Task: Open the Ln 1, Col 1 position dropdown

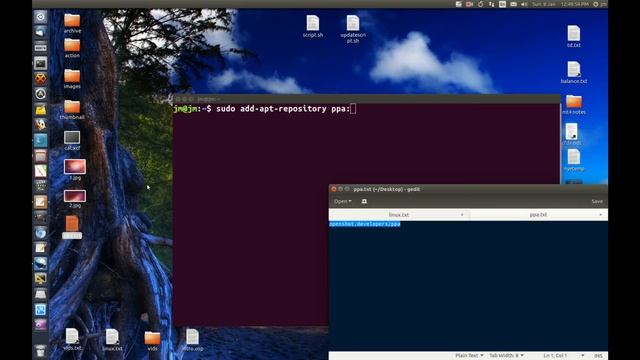Action: [x=563, y=356]
